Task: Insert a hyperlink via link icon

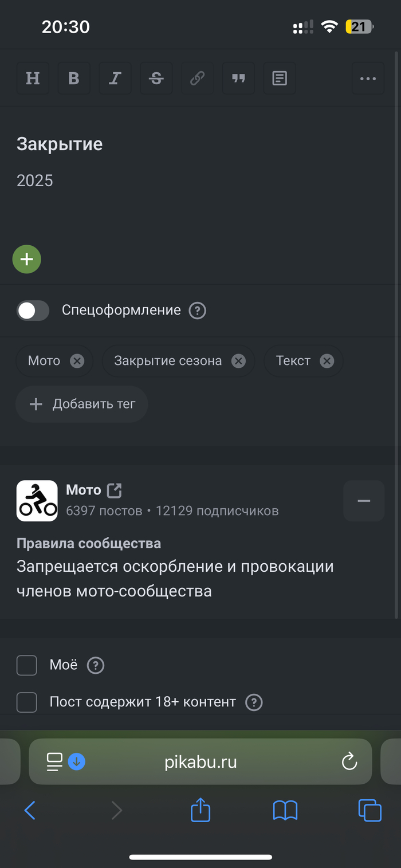Action: click(197, 78)
